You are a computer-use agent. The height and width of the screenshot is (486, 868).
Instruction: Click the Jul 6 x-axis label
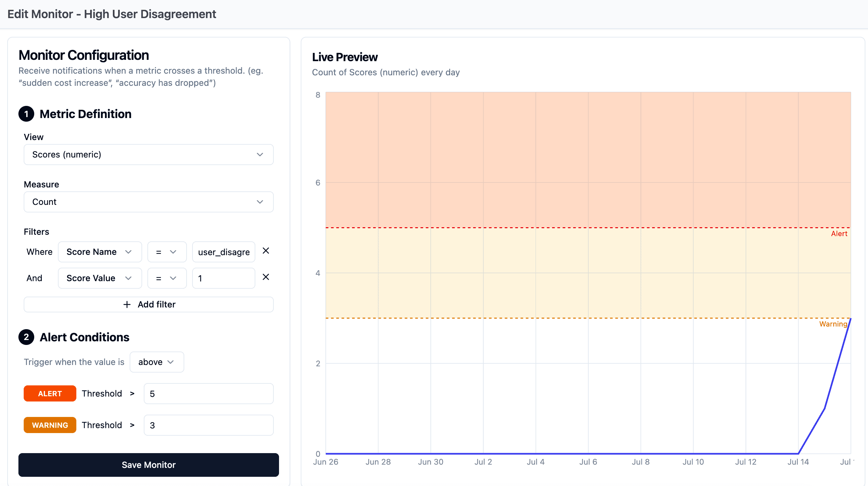pos(588,462)
